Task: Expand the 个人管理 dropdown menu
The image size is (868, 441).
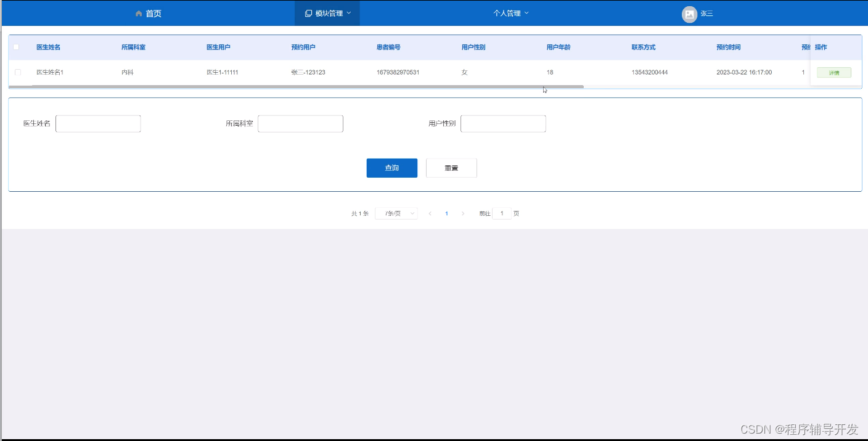Action: pyautogui.click(x=511, y=13)
